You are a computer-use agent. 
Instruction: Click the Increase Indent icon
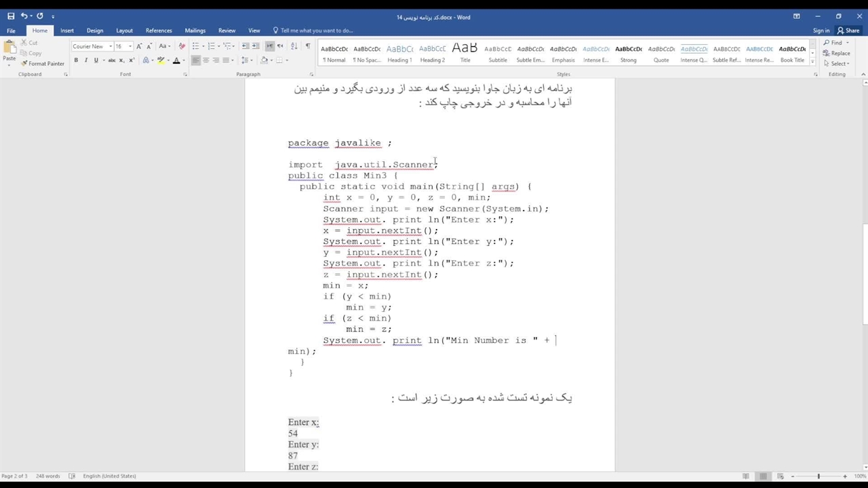[256, 46]
